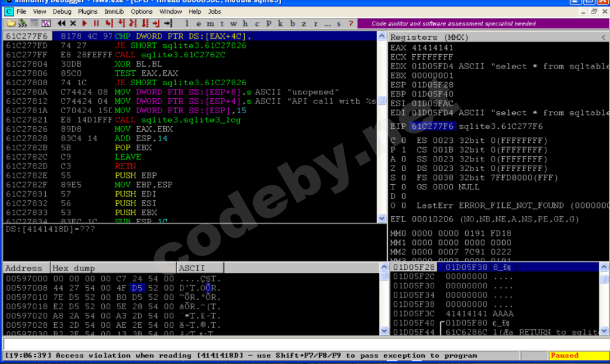This screenshot has height=364, width=610.
Task: Click stack pane scroll up arrow
Action: click(x=604, y=267)
